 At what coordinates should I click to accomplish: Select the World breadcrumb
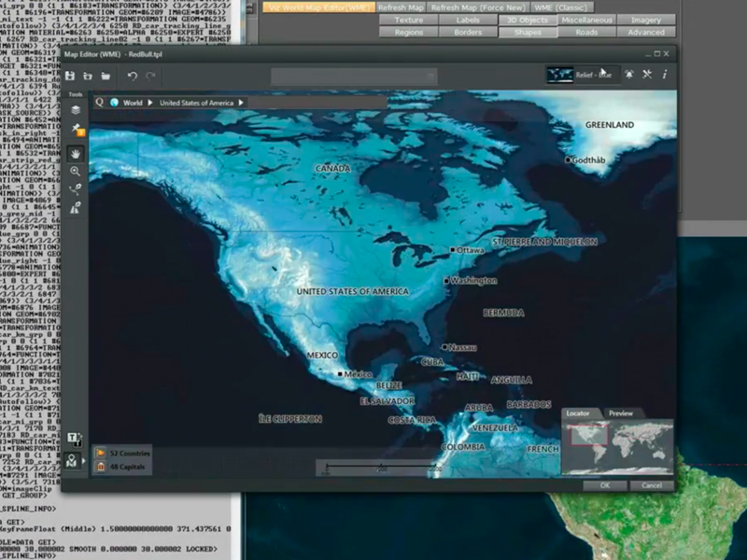coord(133,103)
